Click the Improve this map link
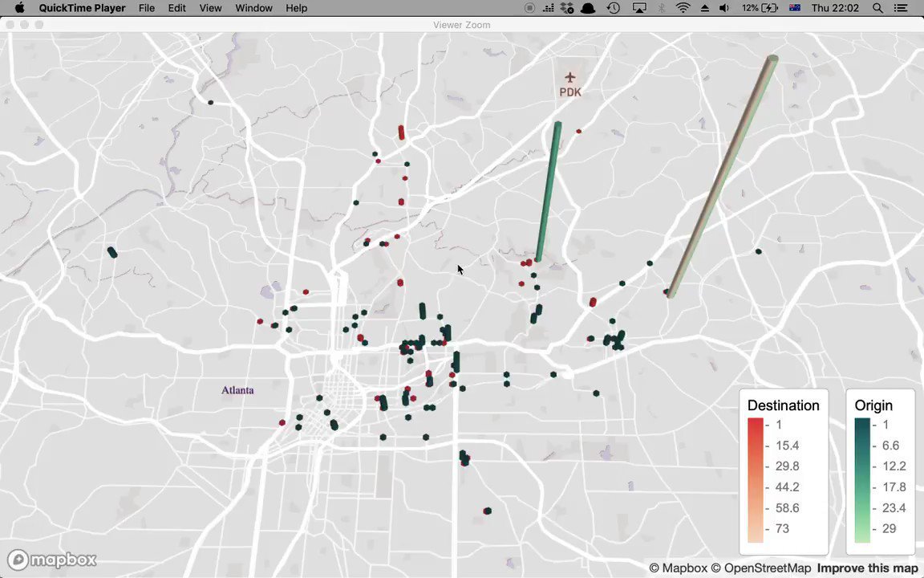924x578 pixels. click(867, 568)
